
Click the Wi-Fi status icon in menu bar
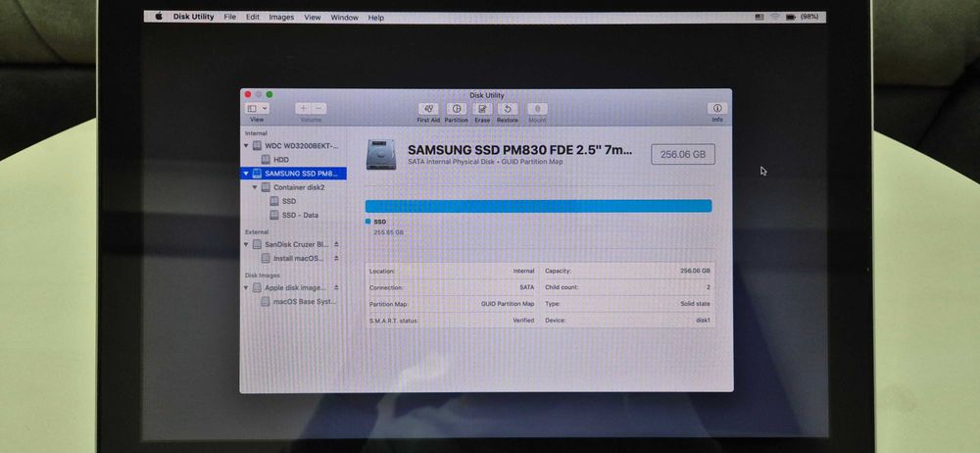775,17
